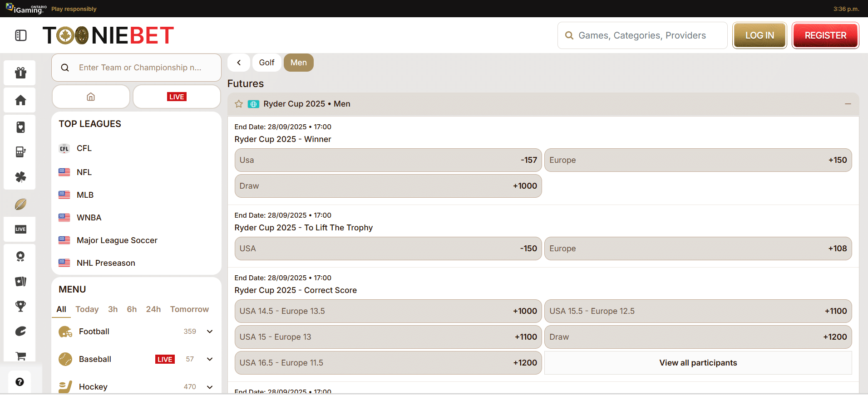
Task: Click the REGISTER button
Action: (825, 35)
